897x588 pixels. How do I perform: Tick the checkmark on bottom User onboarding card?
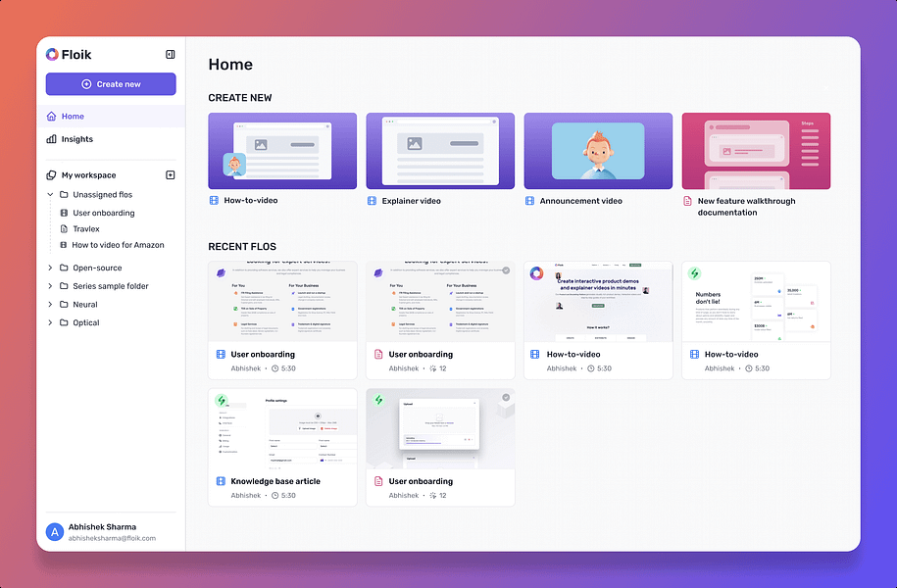click(x=506, y=398)
